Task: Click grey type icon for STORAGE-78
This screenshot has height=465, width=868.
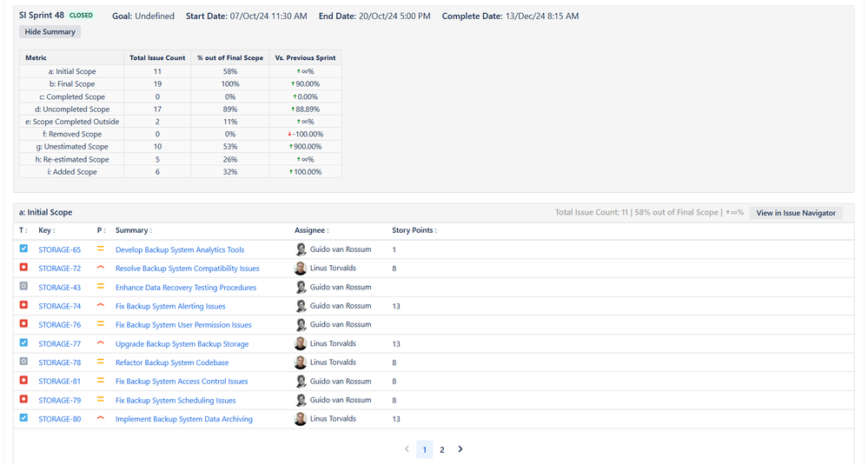Action: pyautogui.click(x=23, y=362)
